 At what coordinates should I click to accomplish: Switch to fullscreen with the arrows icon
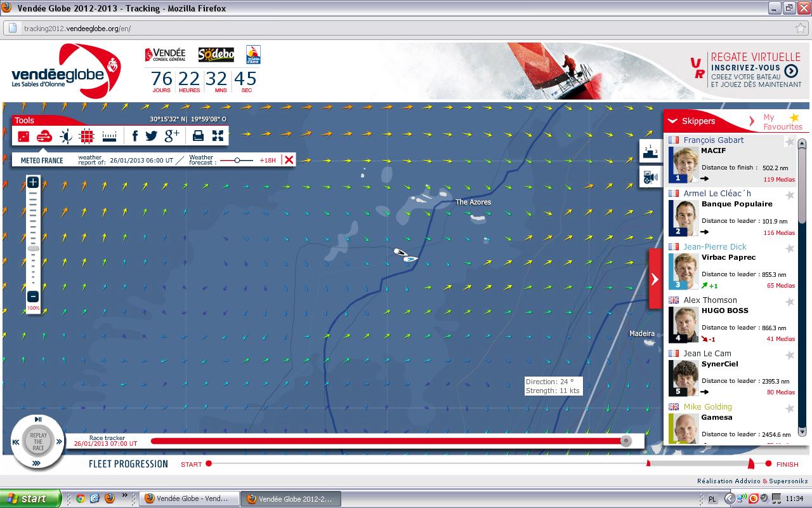click(x=218, y=135)
